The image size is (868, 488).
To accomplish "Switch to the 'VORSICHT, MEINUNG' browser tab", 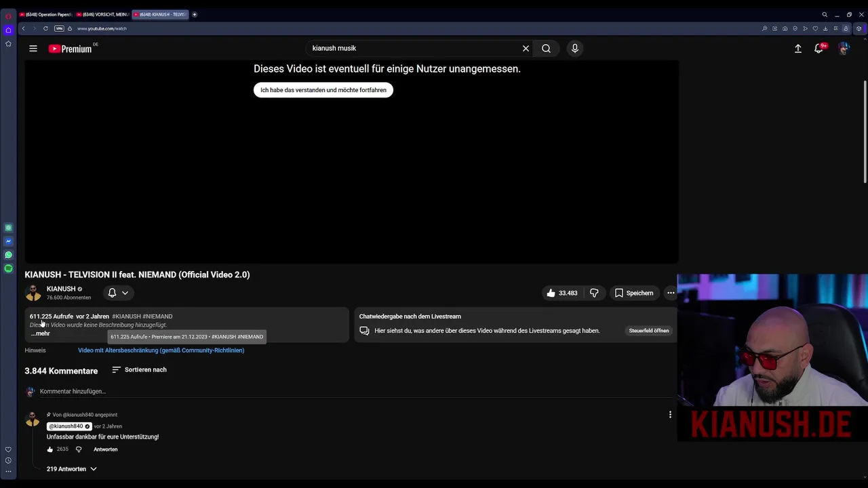I will tap(102, 14).
